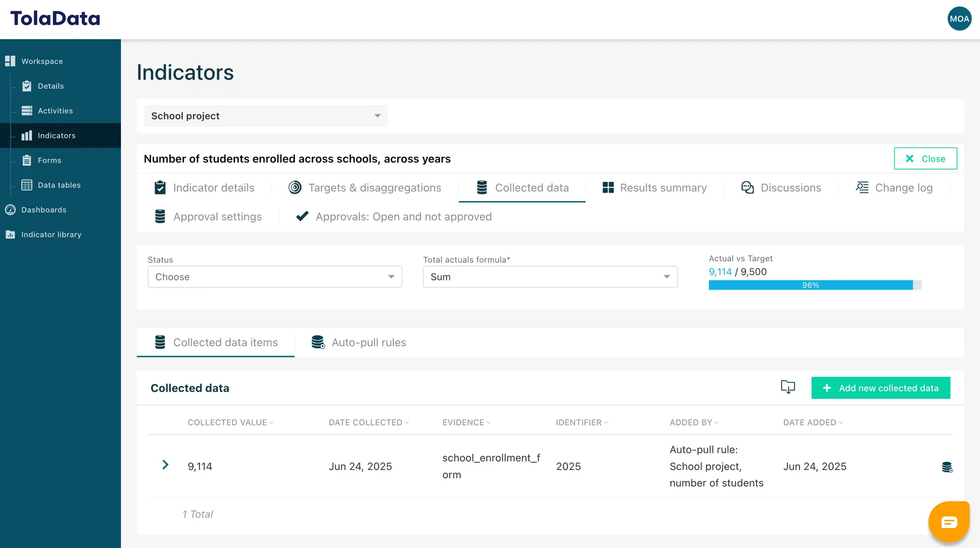Click the evidence bubble icon near Add new collected data

pyautogui.click(x=788, y=388)
